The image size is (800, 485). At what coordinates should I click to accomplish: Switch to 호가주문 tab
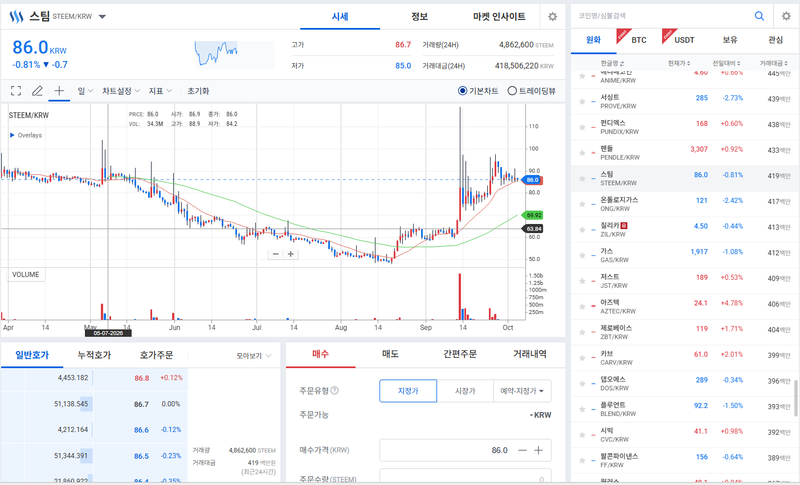156,355
